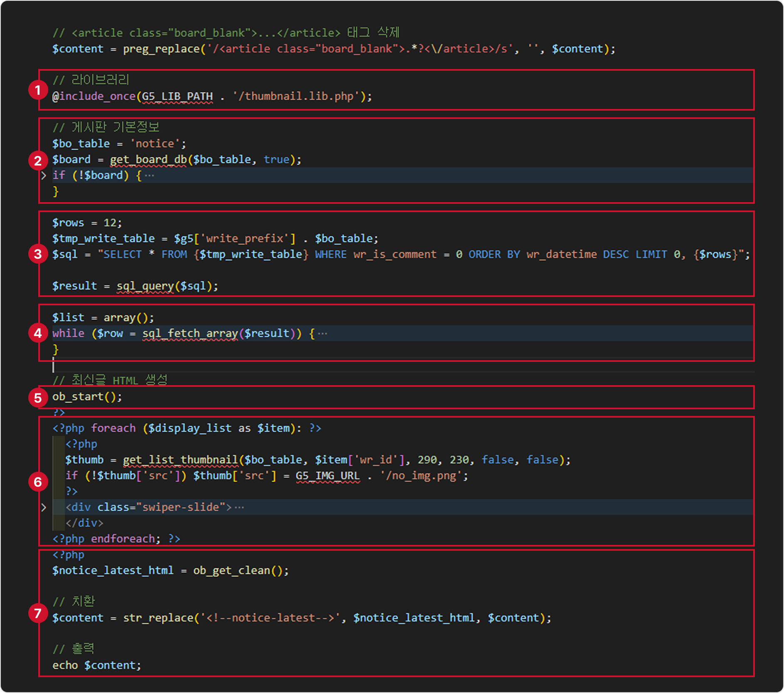Image resolution: width=784 pixels, height=693 pixels.
Task: Click the get_list_thumbnail function name
Action: coord(180,460)
